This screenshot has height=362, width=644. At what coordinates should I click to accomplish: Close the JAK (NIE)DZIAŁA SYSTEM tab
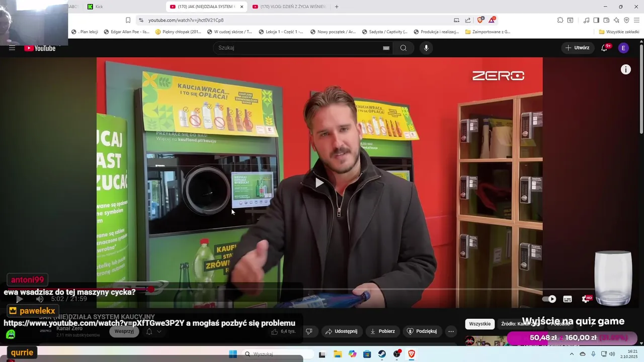tap(242, 7)
